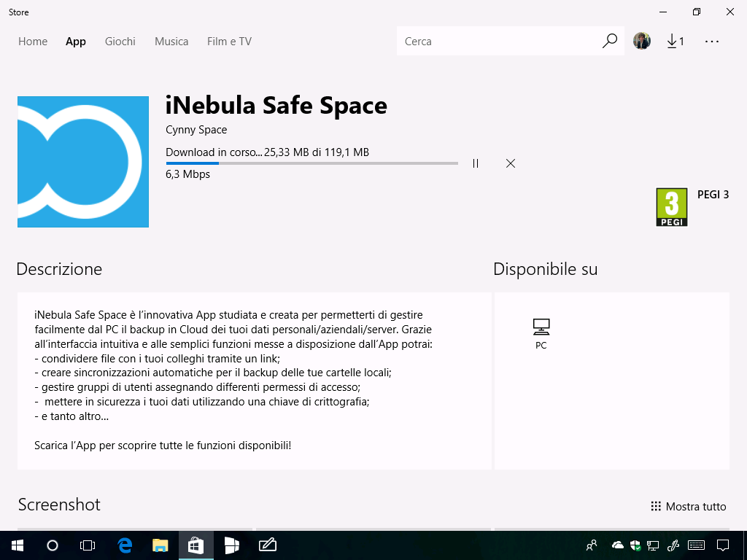The width and height of the screenshot is (747, 560).
Task: Click the OneDrive cloud tray icon
Action: click(617, 545)
